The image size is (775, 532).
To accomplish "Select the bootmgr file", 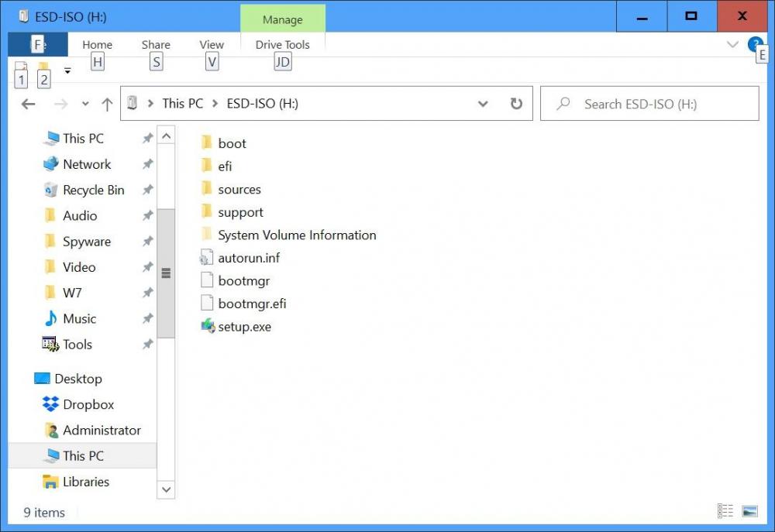I will (x=243, y=280).
